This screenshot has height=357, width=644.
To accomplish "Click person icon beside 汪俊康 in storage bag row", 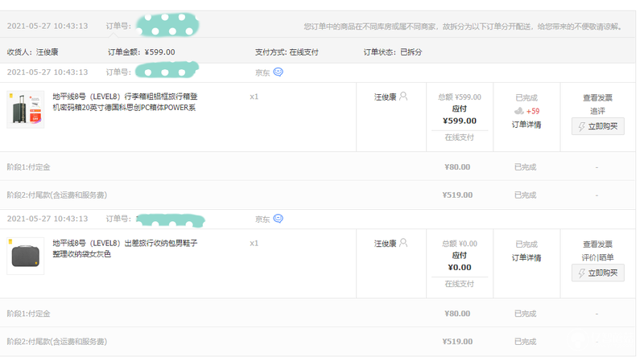I will [403, 243].
